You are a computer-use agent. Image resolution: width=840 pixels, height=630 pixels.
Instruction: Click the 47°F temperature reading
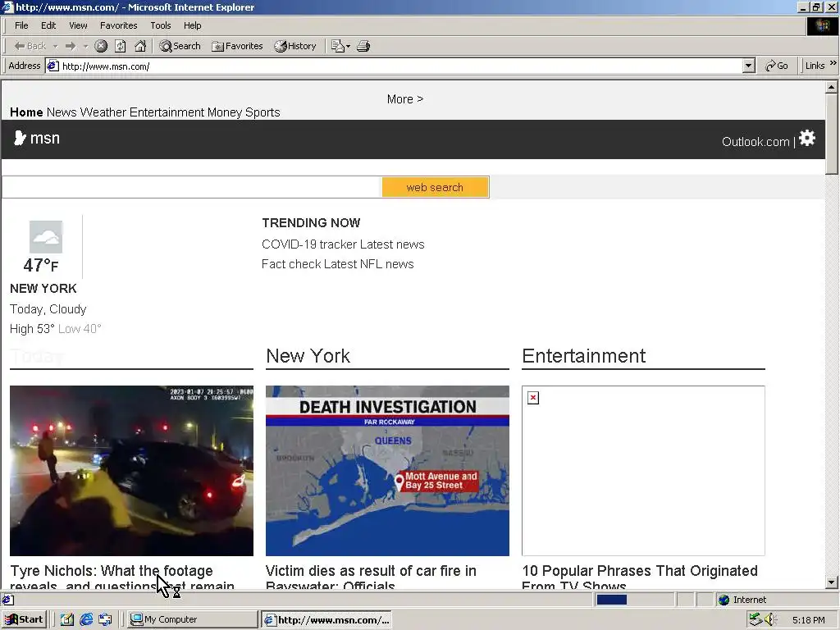[x=41, y=265]
